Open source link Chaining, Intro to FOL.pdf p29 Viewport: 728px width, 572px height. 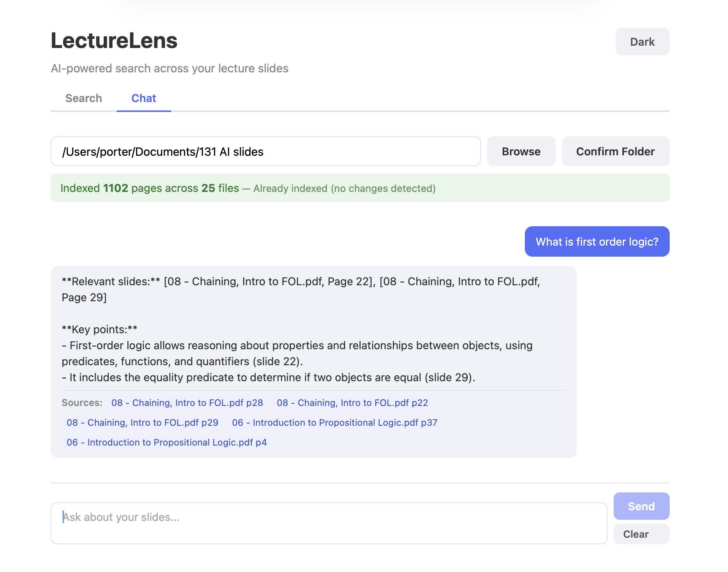click(x=142, y=423)
